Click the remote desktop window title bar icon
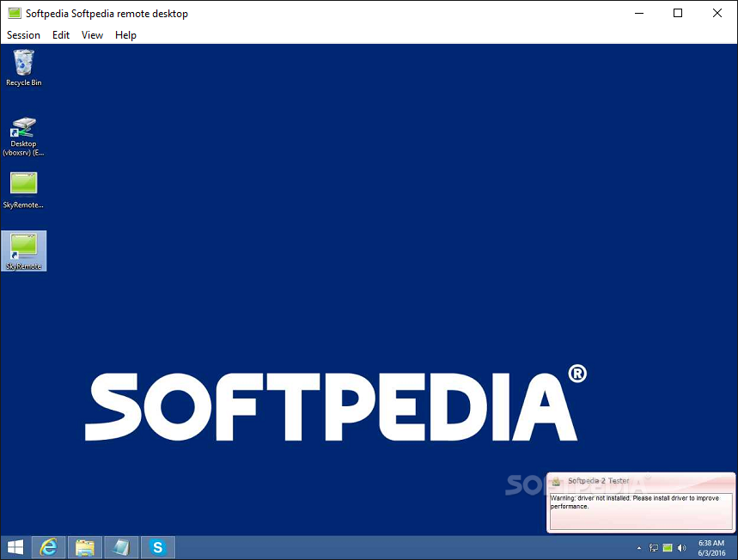Image resolution: width=738 pixels, height=560 pixels. (x=15, y=13)
